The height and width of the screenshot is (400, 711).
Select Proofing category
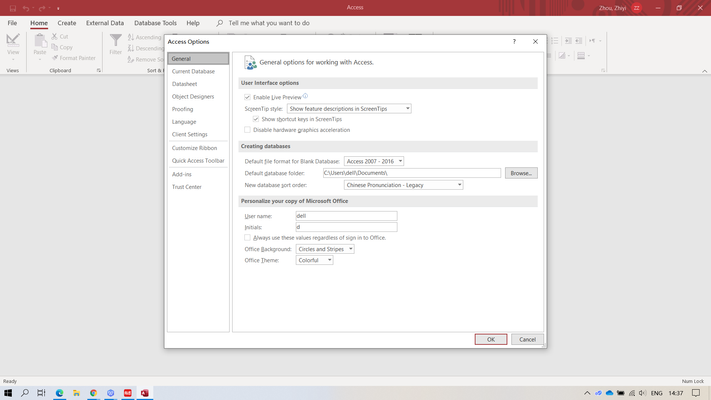(x=198, y=109)
